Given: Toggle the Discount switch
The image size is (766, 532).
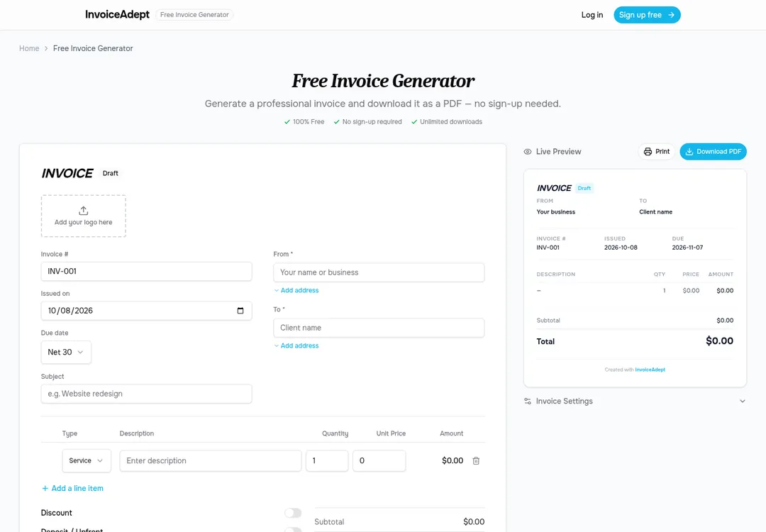Looking at the screenshot, I should coord(293,512).
